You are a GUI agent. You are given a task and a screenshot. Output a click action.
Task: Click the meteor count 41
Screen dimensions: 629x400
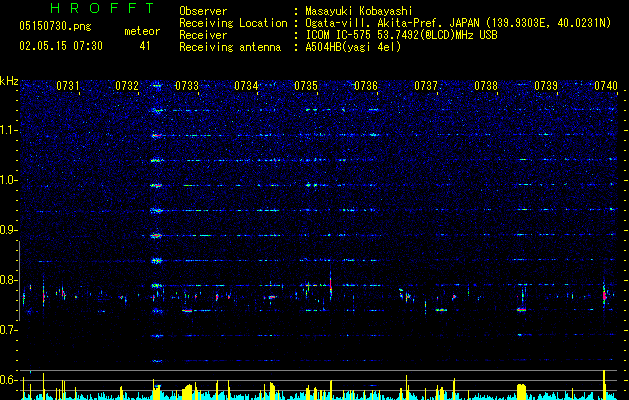pos(145,46)
